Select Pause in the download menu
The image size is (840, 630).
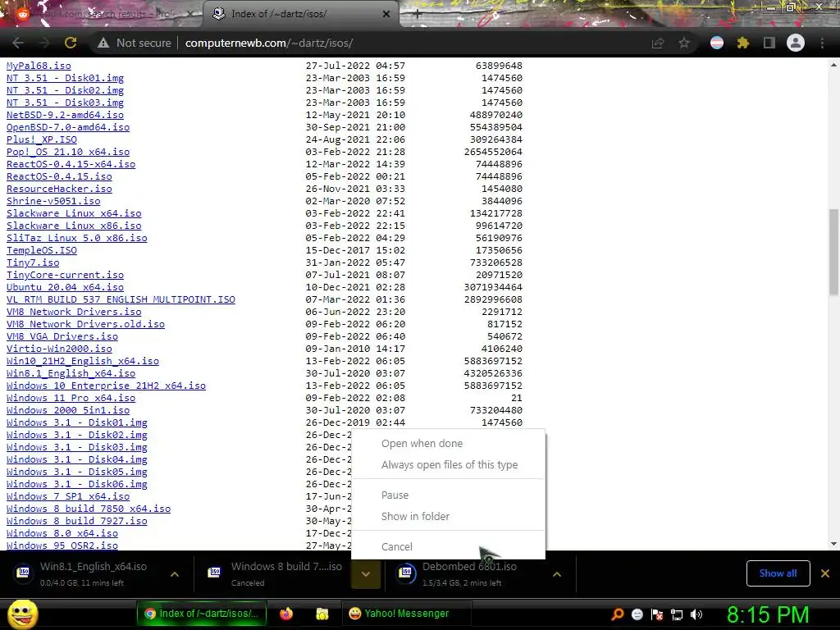(x=395, y=495)
